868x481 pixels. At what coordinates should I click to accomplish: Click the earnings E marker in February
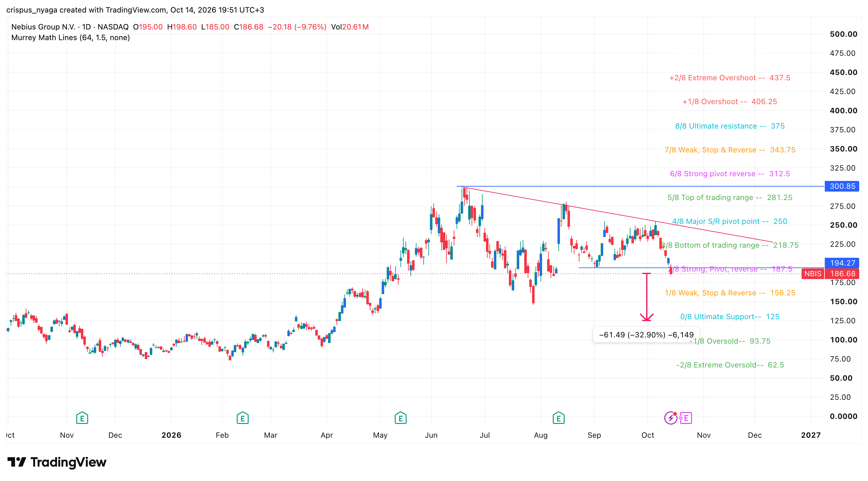click(243, 418)
